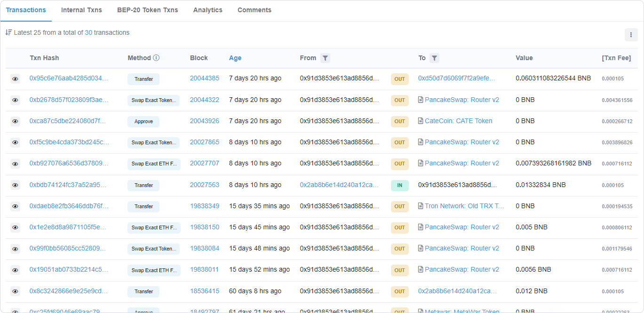Switch to Internal Txns tab
Image resolution: width=644 pixels, height=313 pixels.
click(x=81, y=10)
